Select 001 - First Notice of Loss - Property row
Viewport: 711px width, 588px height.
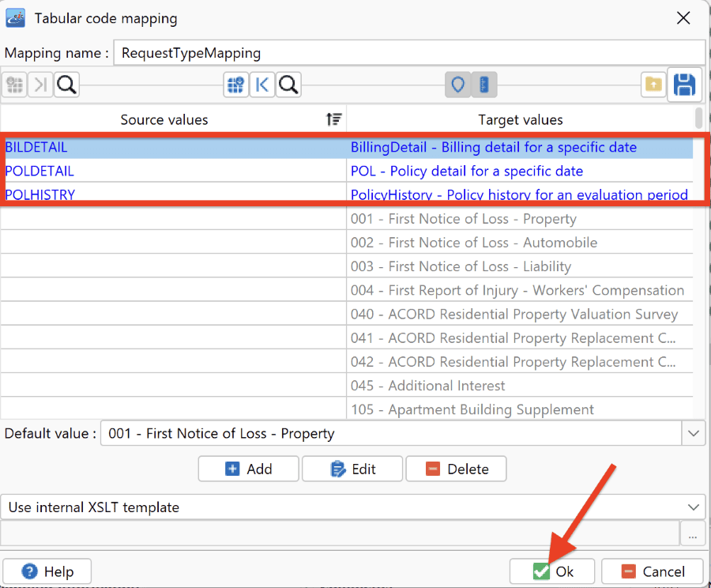[x=520, y=219]
